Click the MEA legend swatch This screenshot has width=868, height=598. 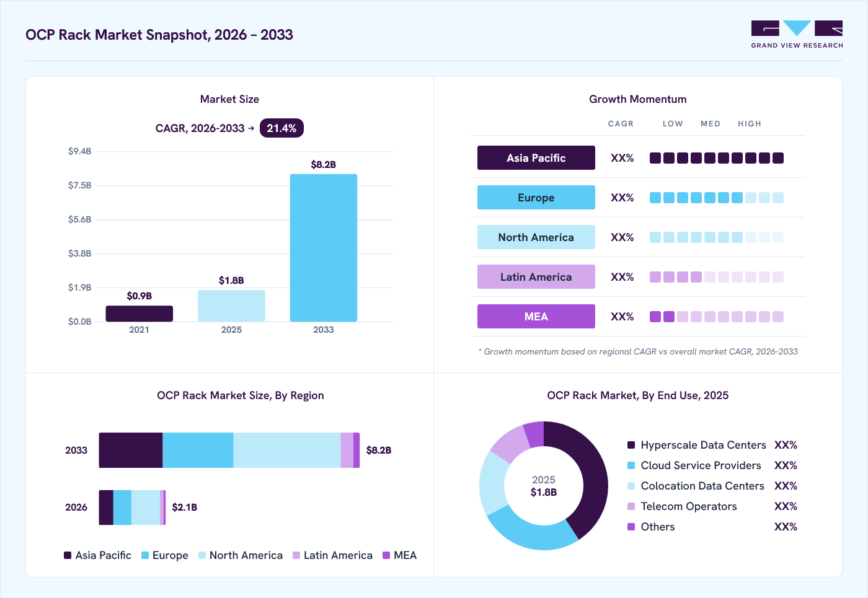coord(386,555)
